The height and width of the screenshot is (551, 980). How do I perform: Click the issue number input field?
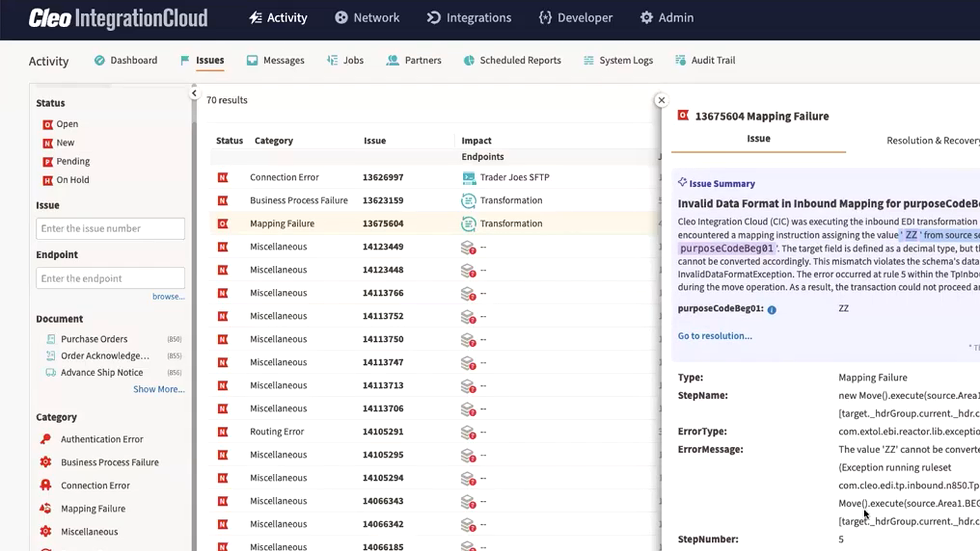[110, 228]
